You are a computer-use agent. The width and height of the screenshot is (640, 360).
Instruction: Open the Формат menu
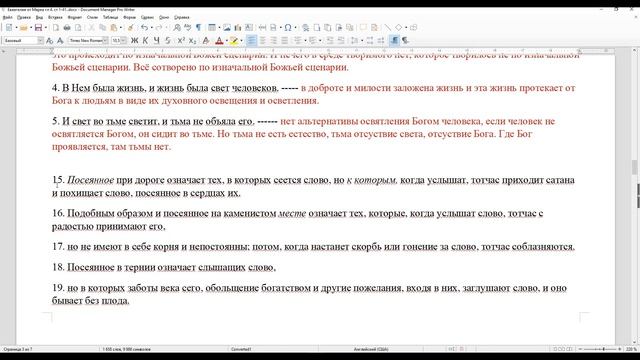click(75, 18)
